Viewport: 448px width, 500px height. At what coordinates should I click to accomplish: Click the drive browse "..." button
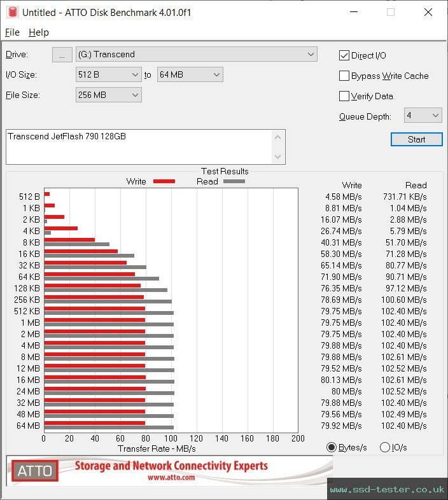[62, 55]
